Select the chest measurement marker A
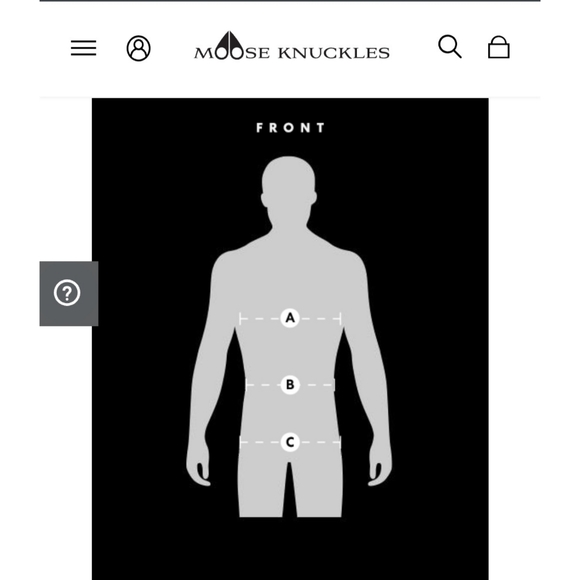 click(x=290, y=318)
